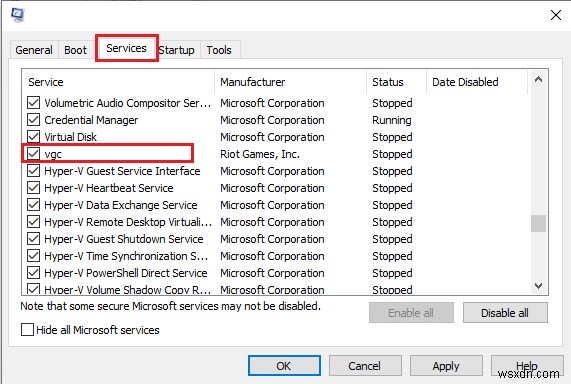Select Hyper-V Guest Shutdown Service name
The image size is (571, 384).
click(124, 239)
